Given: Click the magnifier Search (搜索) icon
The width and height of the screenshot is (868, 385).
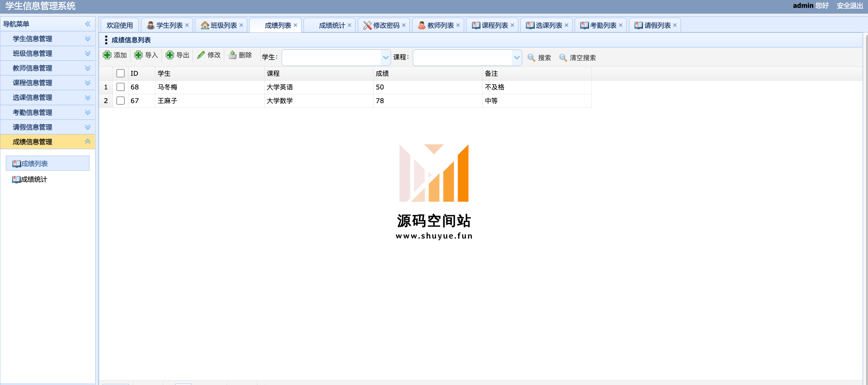Looking at the screenshot, I should click(531, 58).
